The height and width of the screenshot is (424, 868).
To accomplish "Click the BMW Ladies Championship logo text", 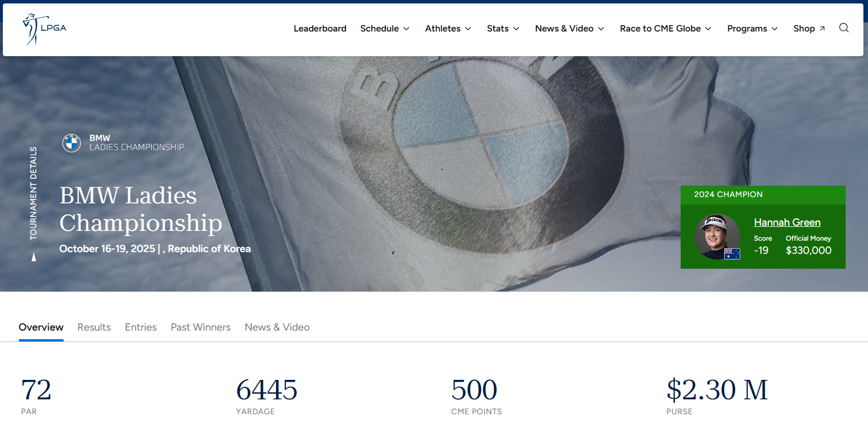I will point(136,143).
